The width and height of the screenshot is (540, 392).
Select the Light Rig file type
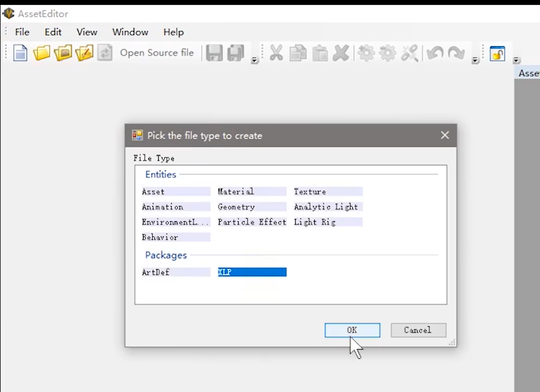[x=328, y=222]
